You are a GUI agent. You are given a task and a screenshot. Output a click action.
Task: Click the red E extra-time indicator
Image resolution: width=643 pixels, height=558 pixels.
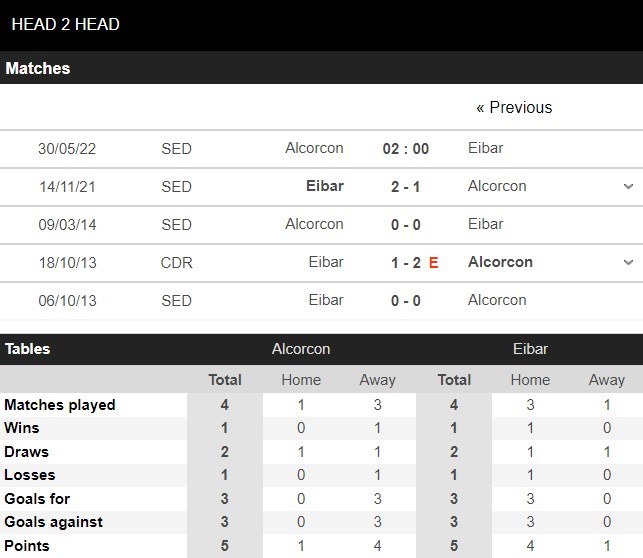pyautogui.click(x=434, y=262)
